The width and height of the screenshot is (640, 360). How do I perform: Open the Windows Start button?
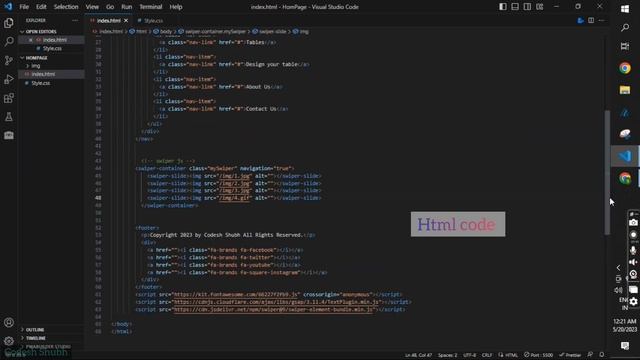[x=625, y=9]
